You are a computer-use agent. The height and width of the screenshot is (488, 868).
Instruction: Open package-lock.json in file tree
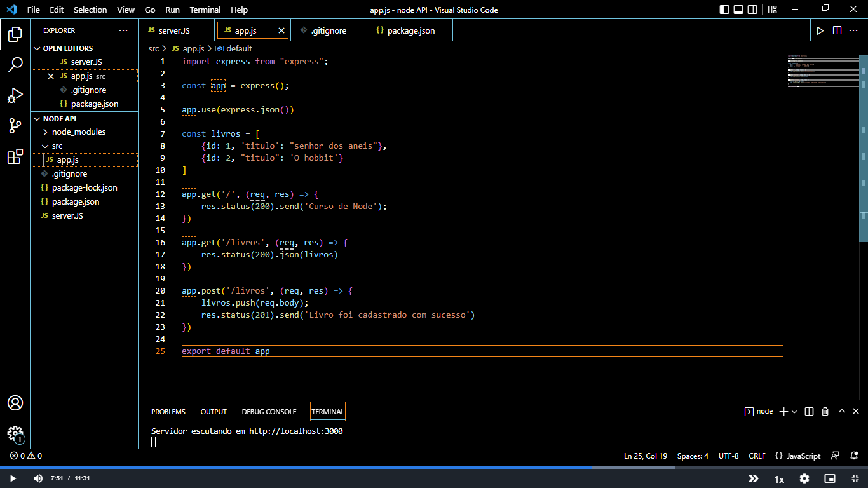[x=85, y=188]
